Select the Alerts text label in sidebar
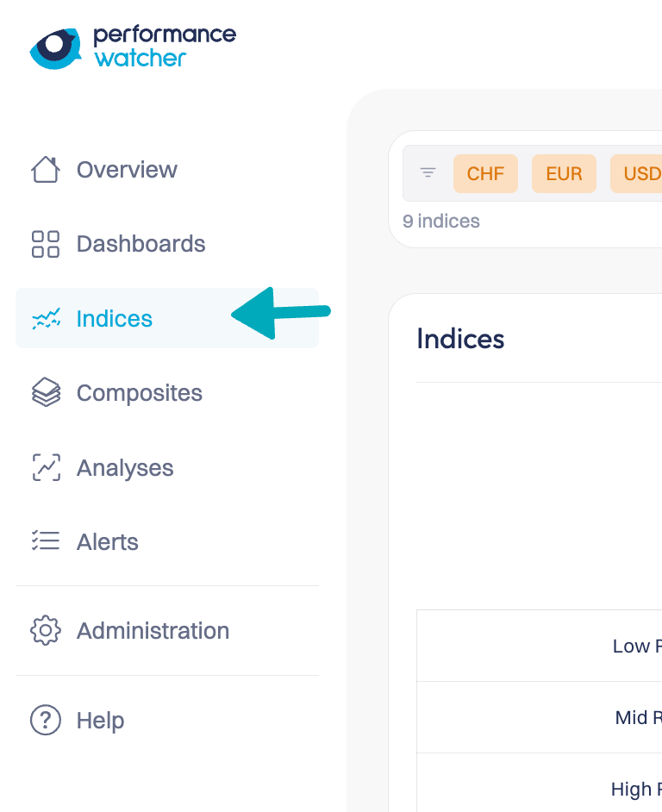The width and height of the screenshot is (662, 812). click(x=108, y=541)
